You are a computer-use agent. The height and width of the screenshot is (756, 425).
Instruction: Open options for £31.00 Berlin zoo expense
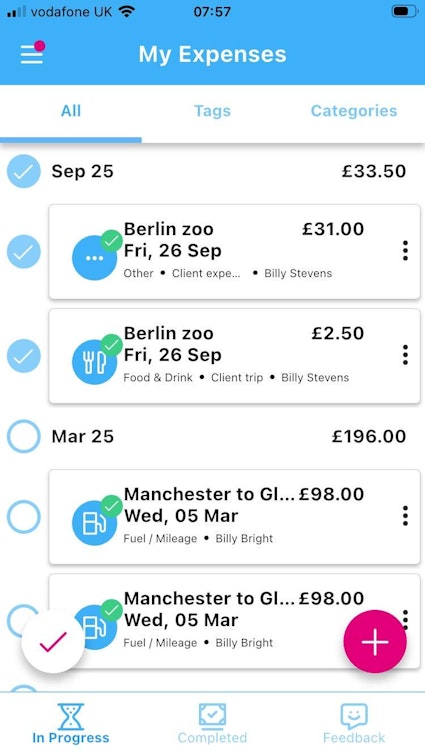[x=405, y=251]
